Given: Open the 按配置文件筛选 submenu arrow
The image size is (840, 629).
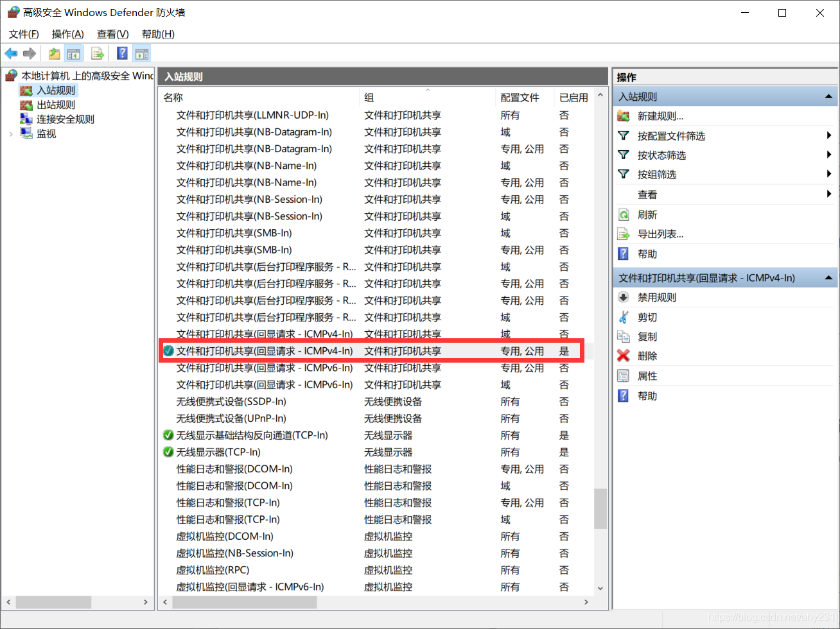Looking at the screenshot, I should [829, 135].
